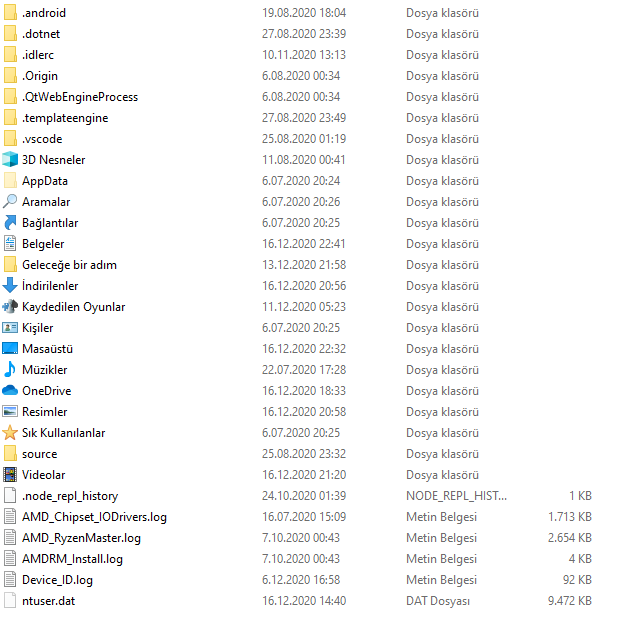Click the DAT Dosyası type cell

click(x=438, y=601)
